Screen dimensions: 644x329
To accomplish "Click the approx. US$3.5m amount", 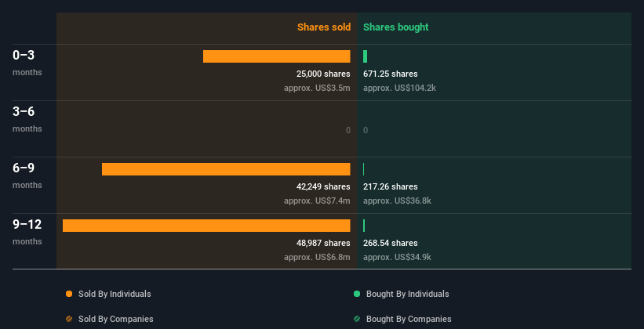I will click(317, 88).
